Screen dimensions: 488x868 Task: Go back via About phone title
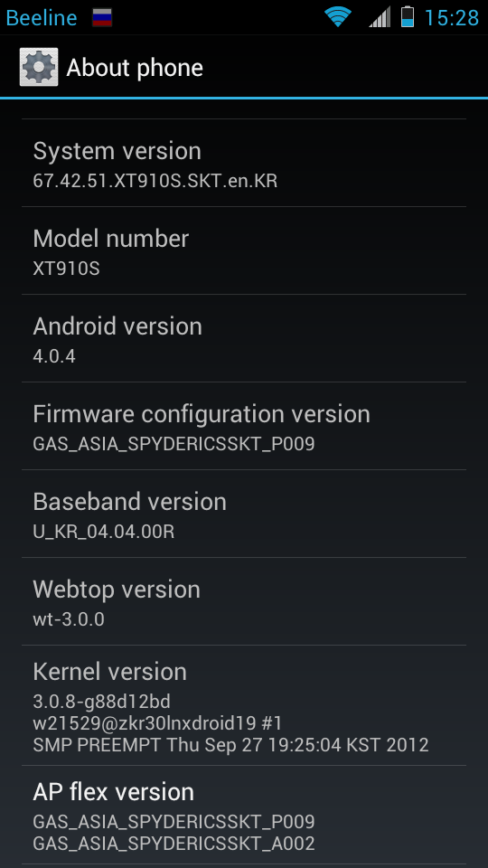tap(135, 68)
